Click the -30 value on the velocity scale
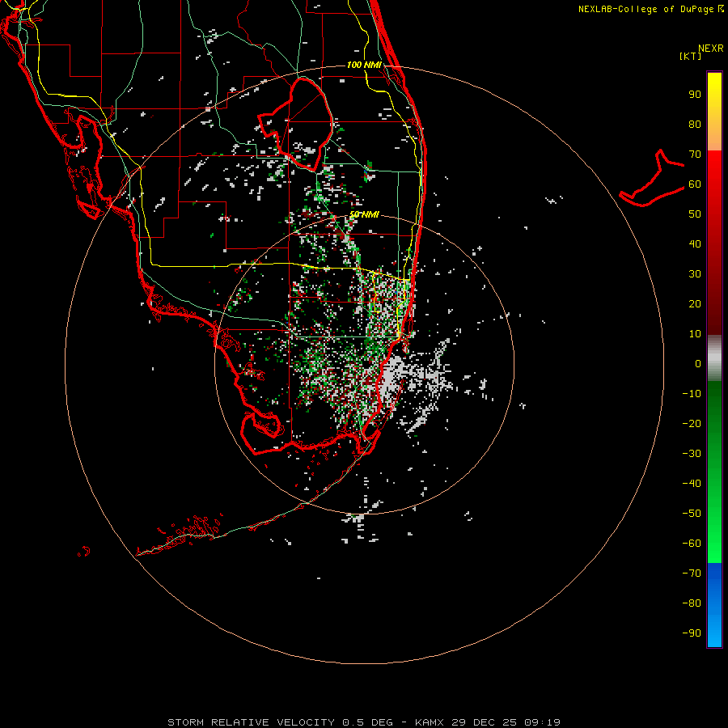Screen dimensions: 728x728 [692, 454]
